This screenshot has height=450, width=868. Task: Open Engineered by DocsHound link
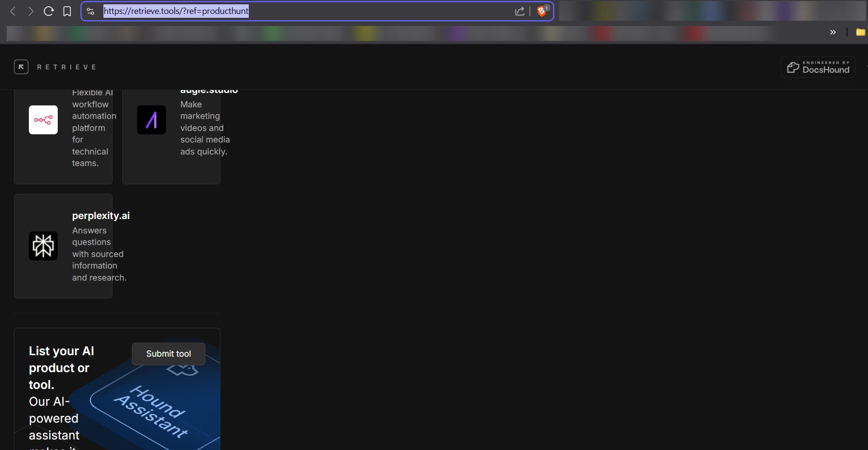tap(818, 67)
